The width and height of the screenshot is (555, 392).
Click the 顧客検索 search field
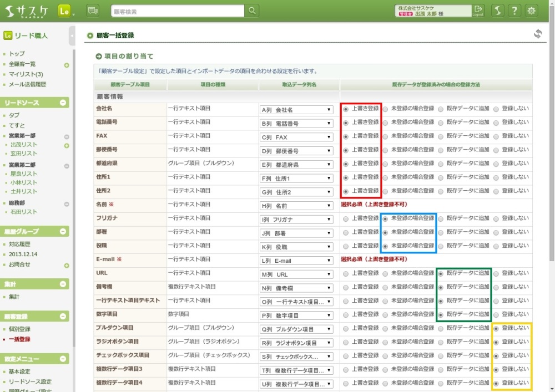click(176, 11)
